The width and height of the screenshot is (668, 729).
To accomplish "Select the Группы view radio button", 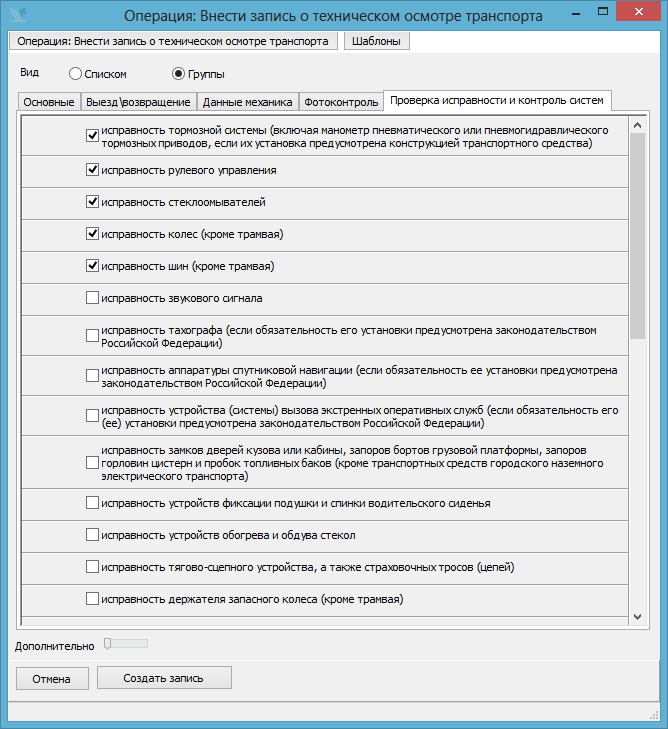I will point(179,74).
